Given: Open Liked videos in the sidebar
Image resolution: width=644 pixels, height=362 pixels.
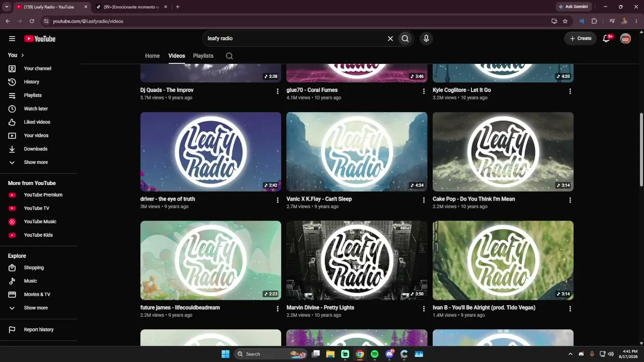Looking at the screenshot, I should (x=38, y=122).
